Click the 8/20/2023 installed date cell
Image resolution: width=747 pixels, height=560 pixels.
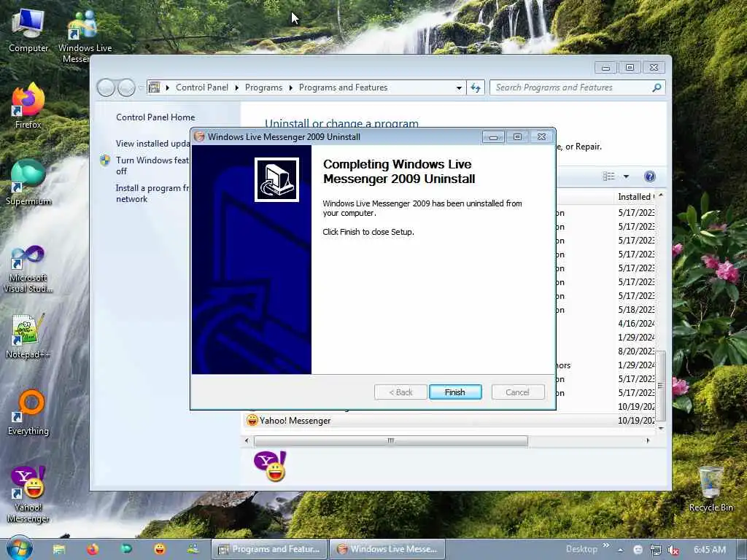(636, 351)
